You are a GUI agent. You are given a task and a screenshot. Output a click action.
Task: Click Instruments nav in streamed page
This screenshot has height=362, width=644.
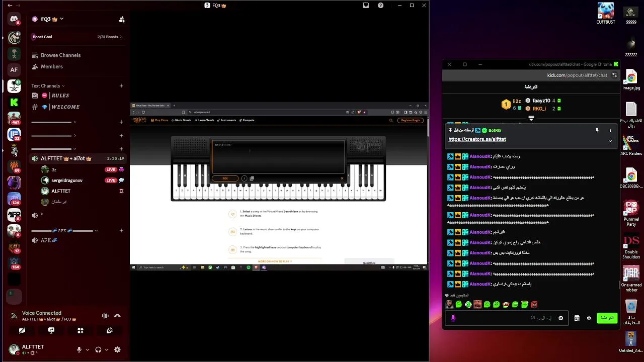point(227,120)
